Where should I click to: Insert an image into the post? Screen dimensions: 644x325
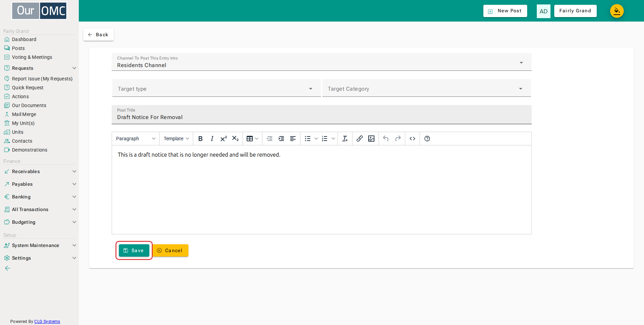click(x=371, y=139)
